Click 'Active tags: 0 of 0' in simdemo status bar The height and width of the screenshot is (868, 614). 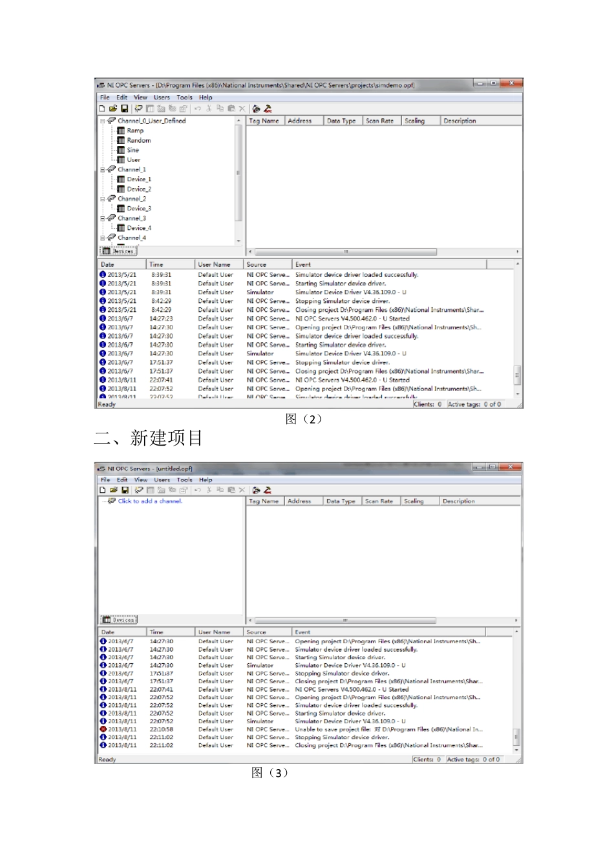coord(475,404)
